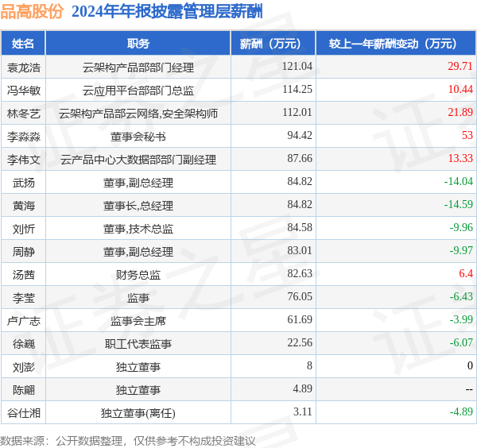Click the salary value 84.58
Viewport: 477px width, 448px height.
click(x=300, y=228)
